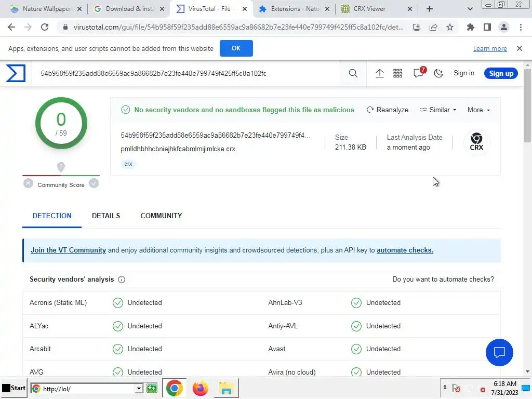Open the profile avatar icon
The image size is (532, 399).
tap(504, 27)
